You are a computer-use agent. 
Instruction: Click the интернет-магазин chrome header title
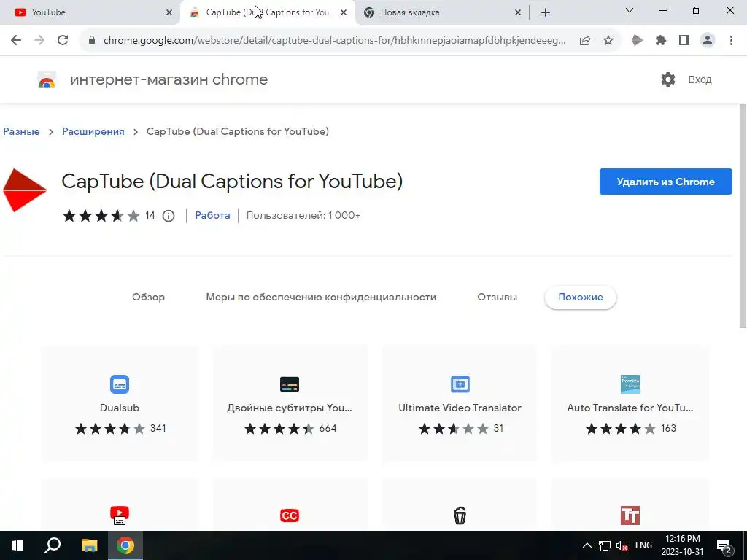(x=169, y=79)
